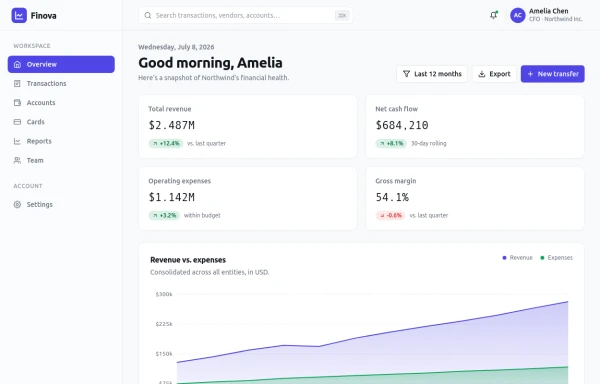Click the 54.1% margin value
This screenshot has width=600, height=384.
(x=392, y=197)
